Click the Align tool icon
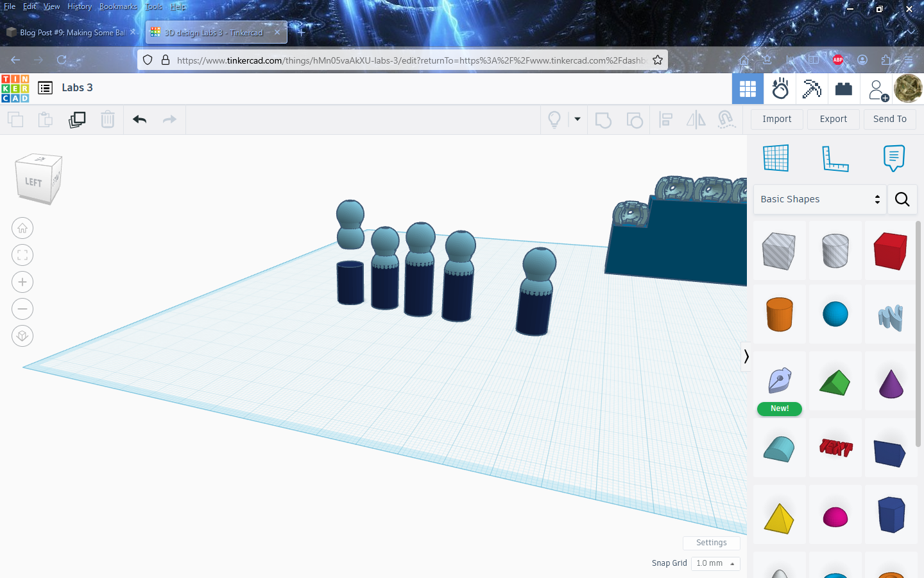 (x=666, y=119)
